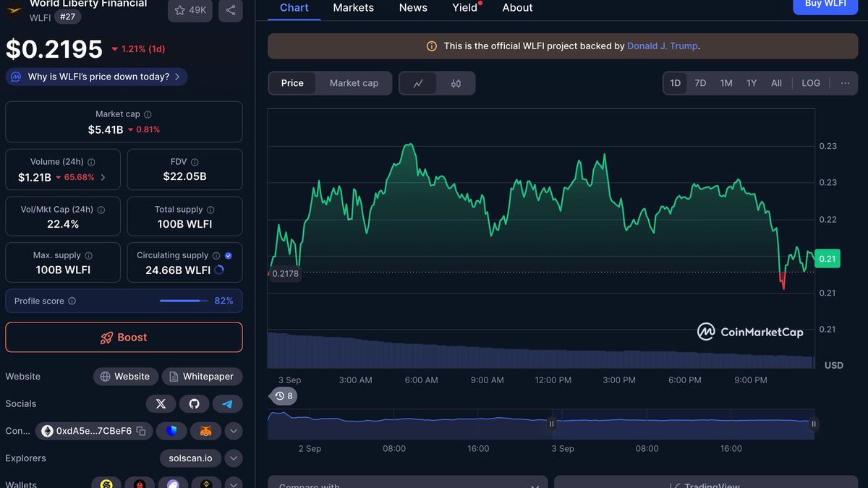Click the #27 rank badge
868x488 pixels.
pos(67,17)
